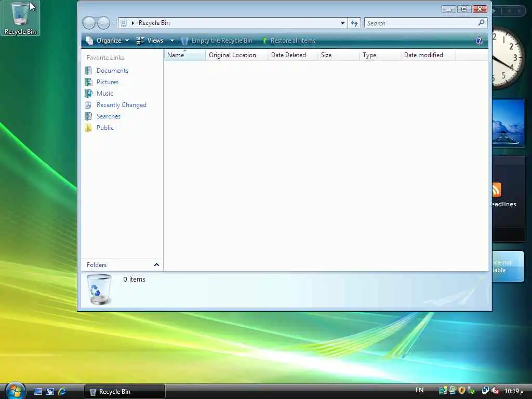Click Show Desktop in Quick Launch
This screenshot has height=399, width=532.
[37, 392]
